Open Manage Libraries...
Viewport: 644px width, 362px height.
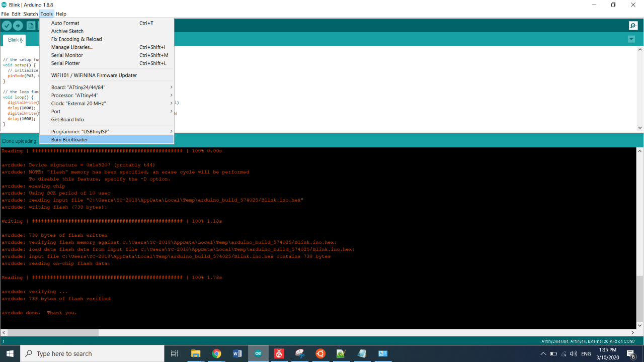(107, 47)
